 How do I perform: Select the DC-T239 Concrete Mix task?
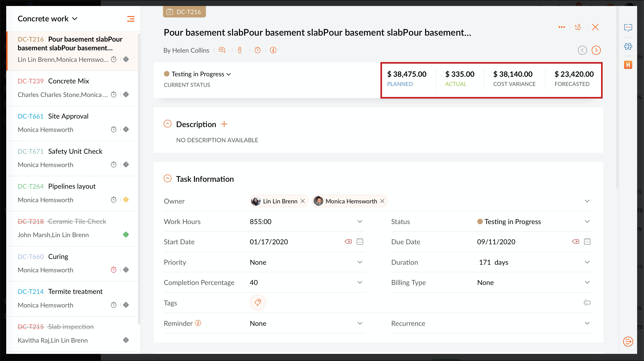(x=68, y=81)
